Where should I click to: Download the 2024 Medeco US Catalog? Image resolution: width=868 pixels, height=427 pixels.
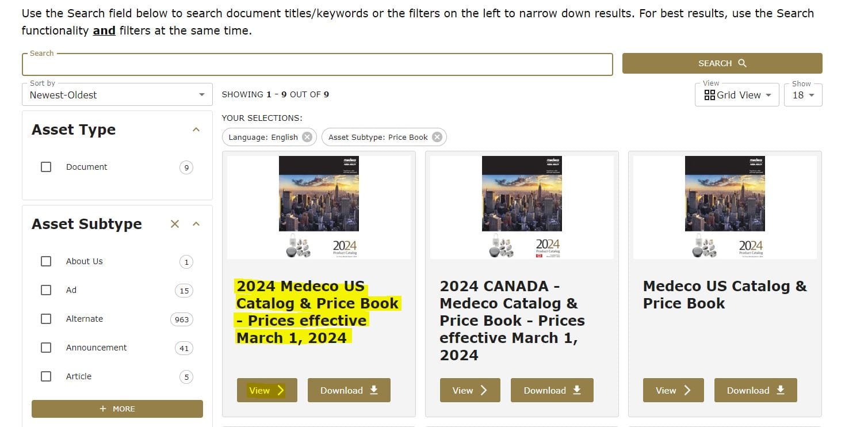pos(349,390)
